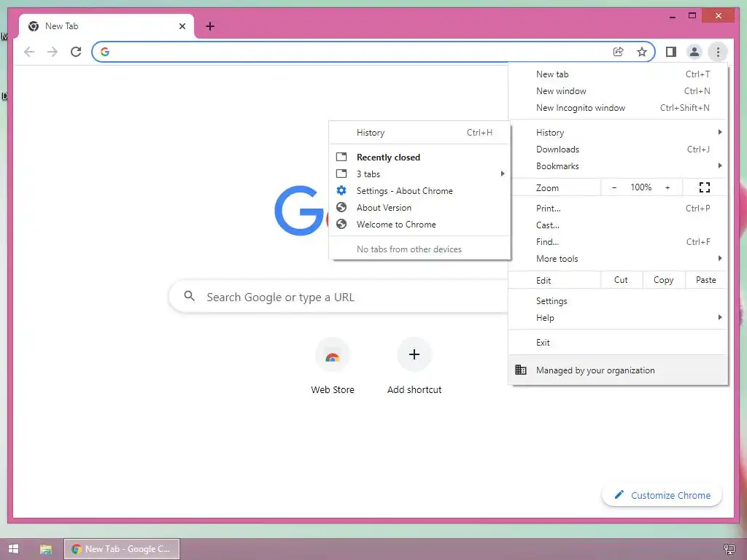Image resolution: width=747 pixels, height=560 pixels.
Task: Click the search magnifier icon in the search box
Action: coord(190,296)
